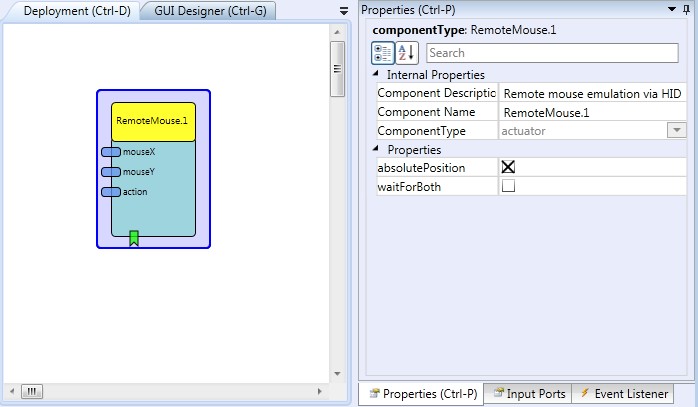The width and height of the screenshot is (698, 407).
Task: Sort properties alphabetically A-Z
Action: coord(406,53)
